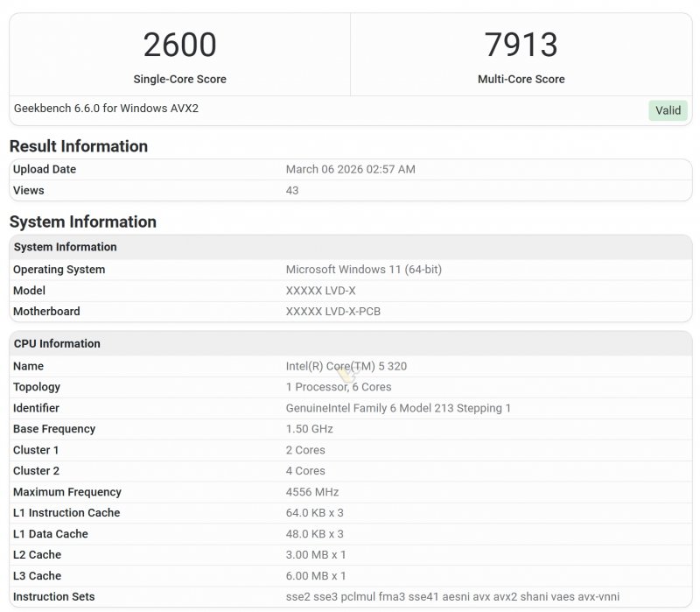The height and width of the screenshot is (612, 700).
Task: Select the Base Frequency 1.50 GHz value
Action: point(309,429)
